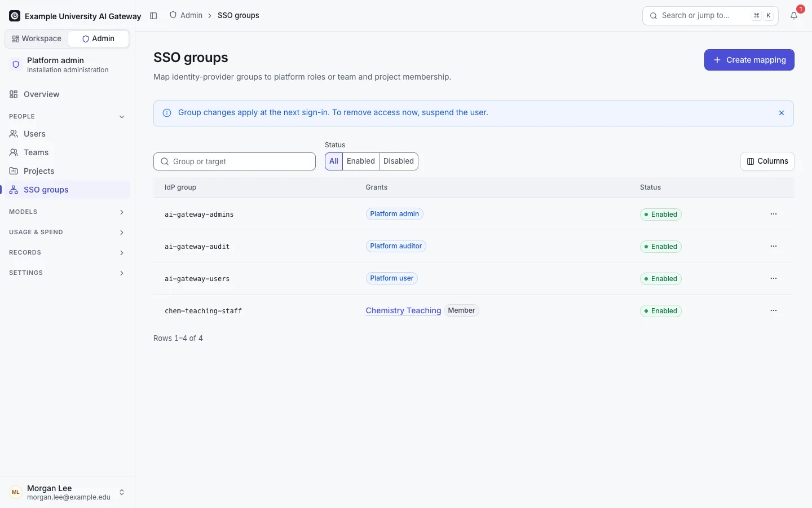This screenshot has width=812, height=508.
Task: Expand the Usage & Spend section
Action: 68,232
